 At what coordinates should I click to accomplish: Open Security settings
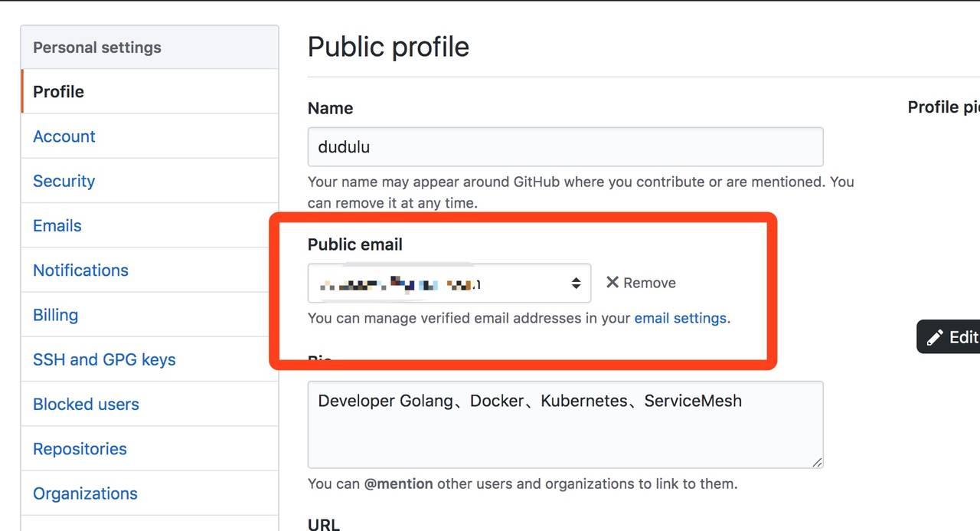(x=64, y=181)
